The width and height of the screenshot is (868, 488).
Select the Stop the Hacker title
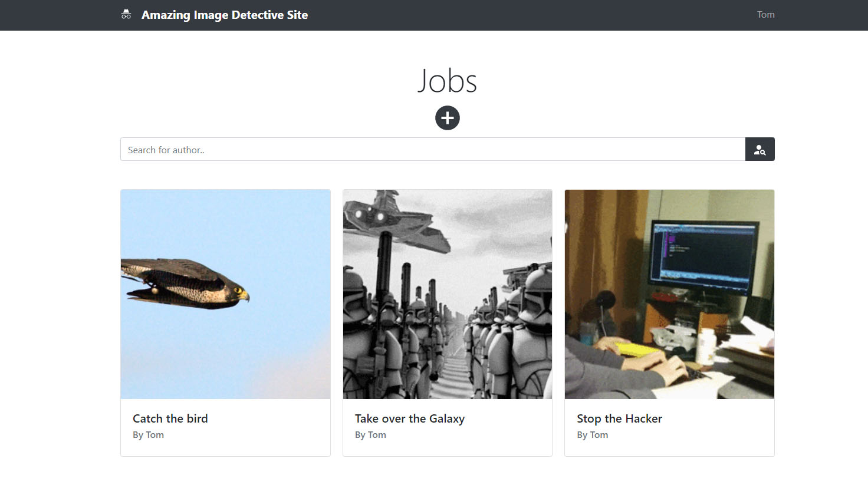tap(619, 418)
